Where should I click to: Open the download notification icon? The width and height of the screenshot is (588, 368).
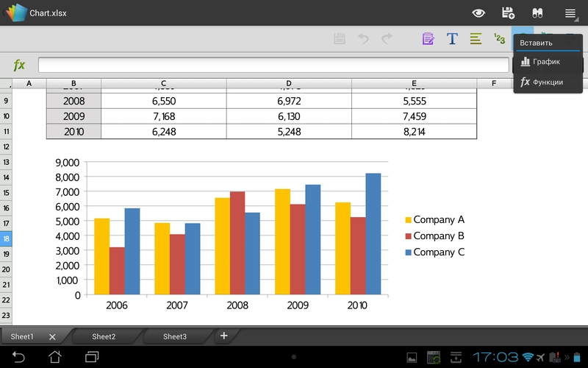click(456, 358)
